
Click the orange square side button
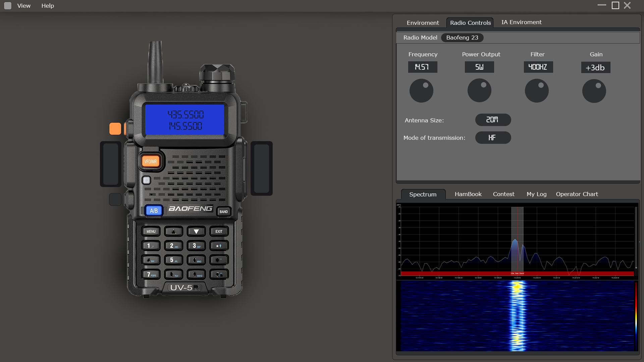[x=115, y=129]
